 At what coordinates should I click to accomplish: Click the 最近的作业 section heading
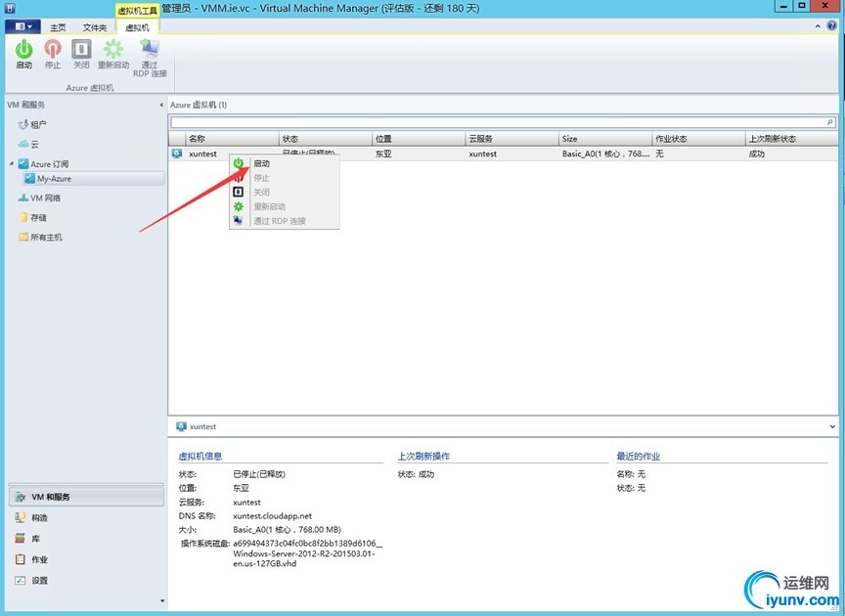click(638, 457)
